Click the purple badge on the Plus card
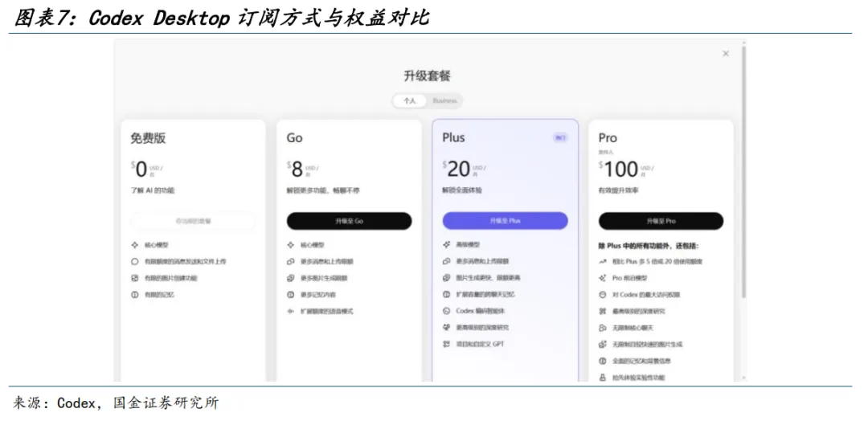Viewport: 868px width, 421px height. pyautogui.click(x=560, y=137)
